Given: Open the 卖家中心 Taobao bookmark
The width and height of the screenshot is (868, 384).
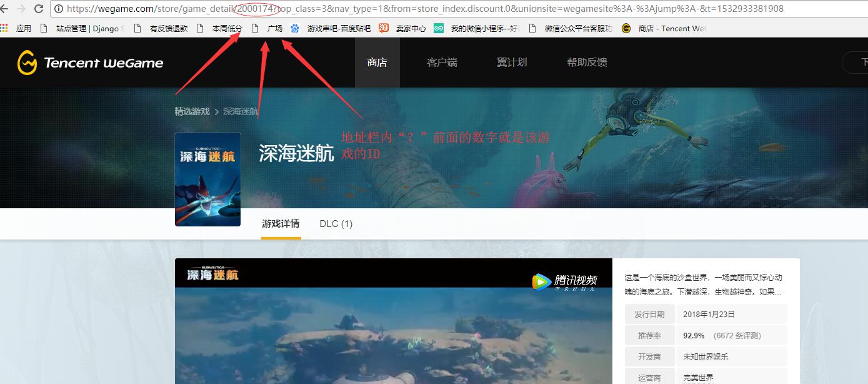Looking at the screenshot, I should pyautogui.click(x=402, y=28).
